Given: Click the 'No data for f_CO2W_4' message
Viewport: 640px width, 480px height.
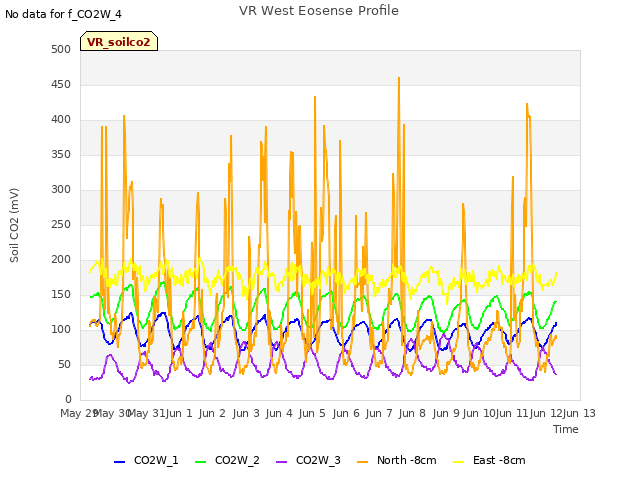Looking at the screenshot, I should point(63,14).
